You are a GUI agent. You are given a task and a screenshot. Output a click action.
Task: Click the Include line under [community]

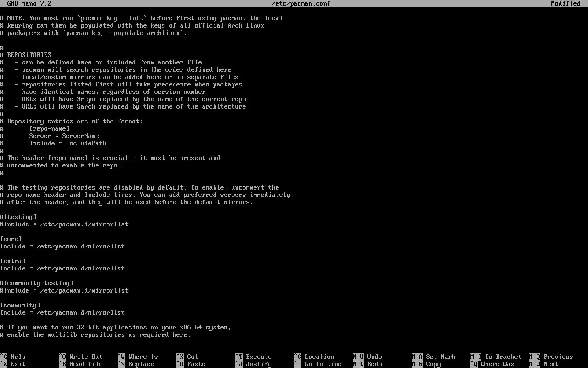(62, 312)
